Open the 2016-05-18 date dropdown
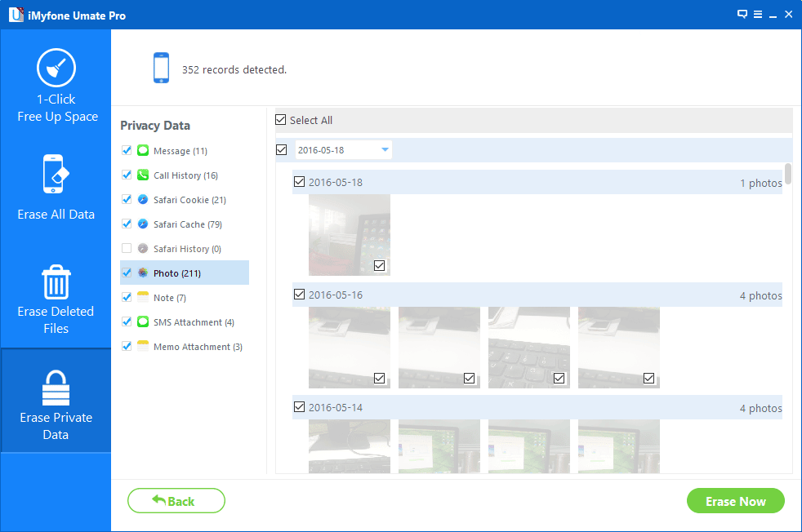802x532 pixels. [344, 150]
